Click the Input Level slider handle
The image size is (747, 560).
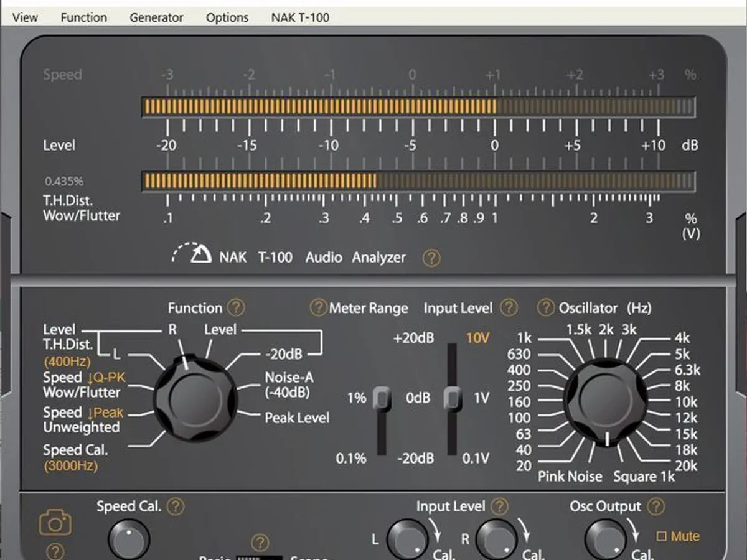click(452, 398)
